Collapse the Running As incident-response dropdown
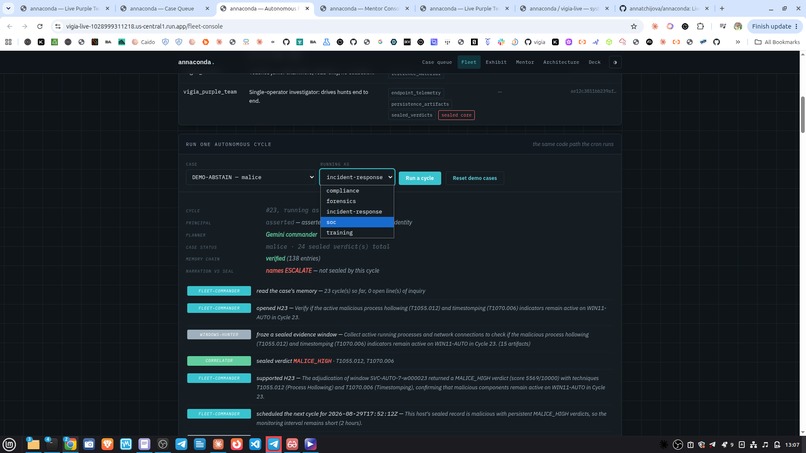 [357, 177]
